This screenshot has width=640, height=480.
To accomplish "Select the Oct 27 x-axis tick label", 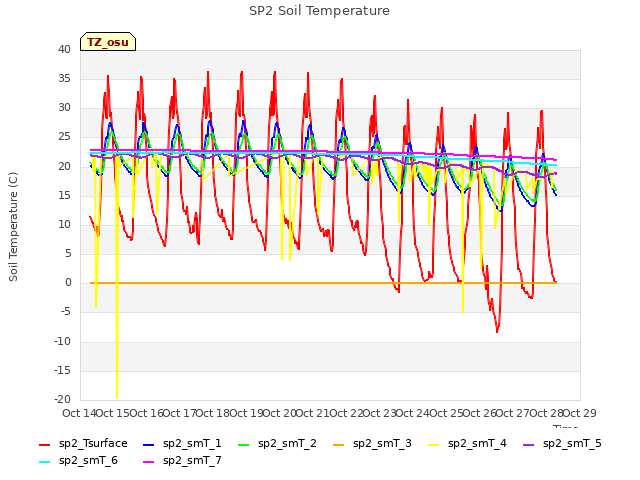I will 513,413.
